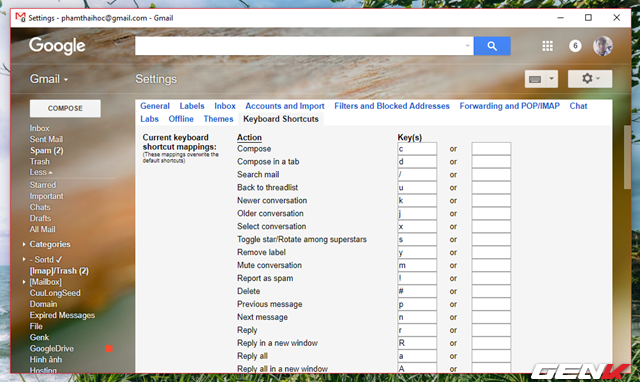The height and width of the screenshot is (382, 640).
Task: Click the COMPOSE button
Action: pyautogui.click(x=65, y=108)
